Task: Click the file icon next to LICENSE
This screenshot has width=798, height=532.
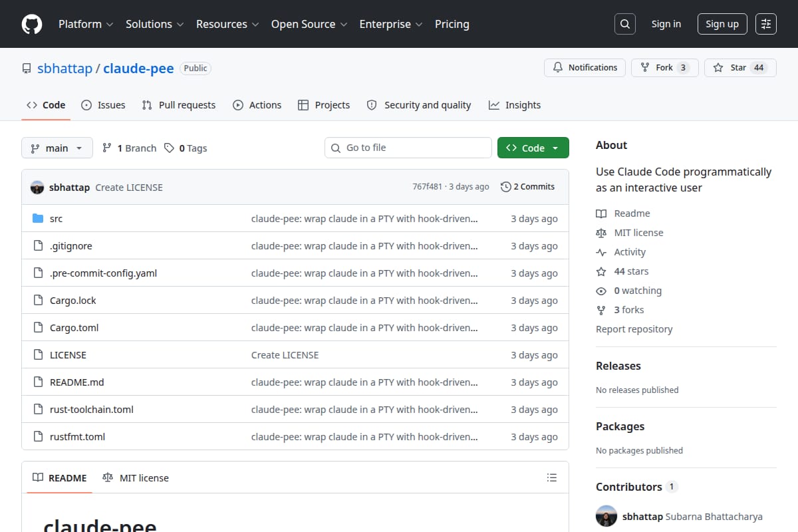Action: click(x=38, y=355)
